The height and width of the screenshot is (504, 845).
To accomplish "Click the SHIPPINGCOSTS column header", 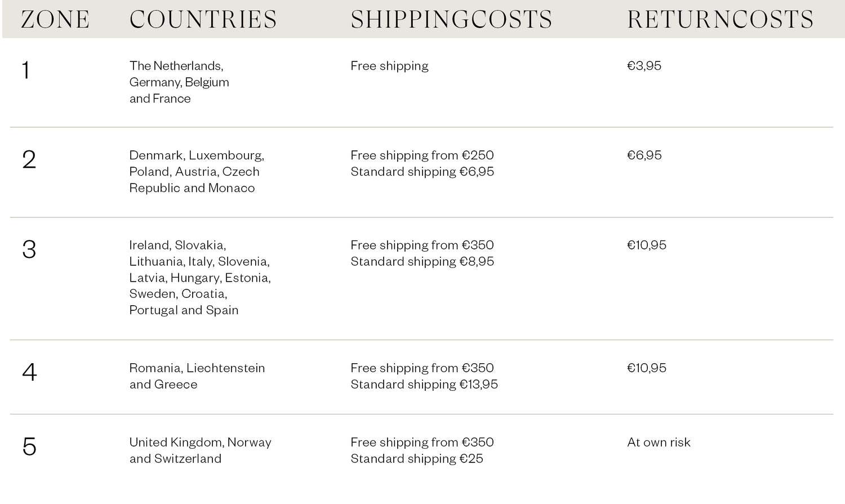I will 451,20.
